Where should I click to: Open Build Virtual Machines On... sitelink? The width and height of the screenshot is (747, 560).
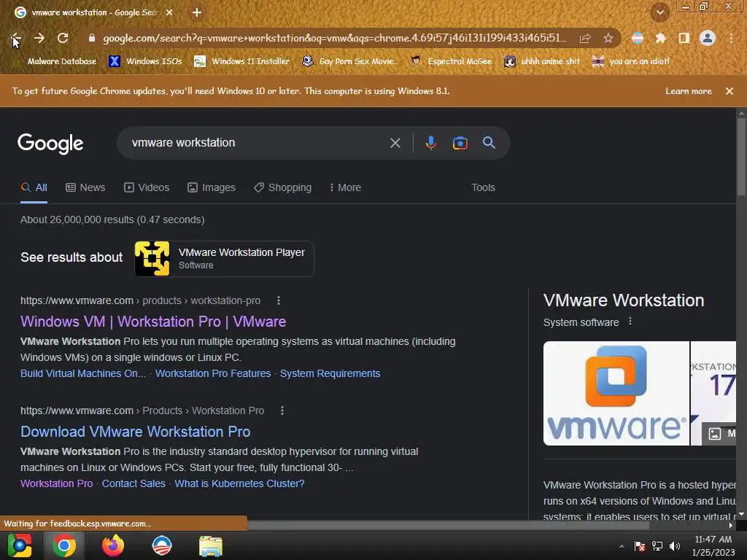pyautogui.click(x=83, y=373)
